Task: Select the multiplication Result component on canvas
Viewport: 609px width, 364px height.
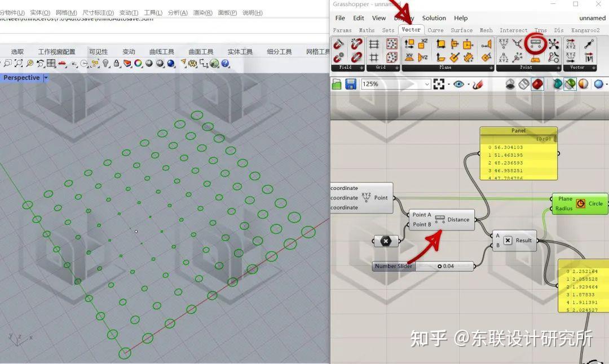Action: pos(515,241)
